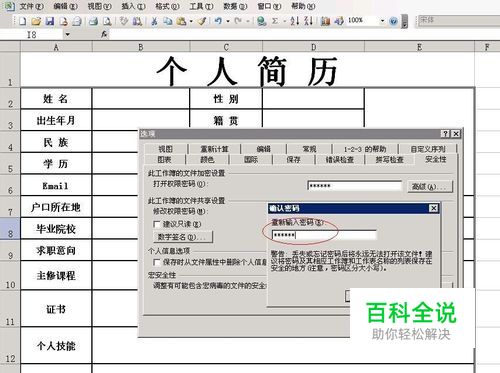Toggle the Drawing toolbar icon
This screenshot has height=373, width=500.
point(339,21)
